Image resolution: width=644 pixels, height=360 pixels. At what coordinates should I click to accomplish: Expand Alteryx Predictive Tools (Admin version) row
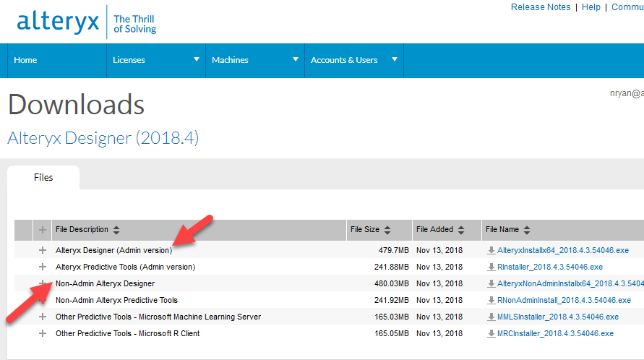coord(43,267)
